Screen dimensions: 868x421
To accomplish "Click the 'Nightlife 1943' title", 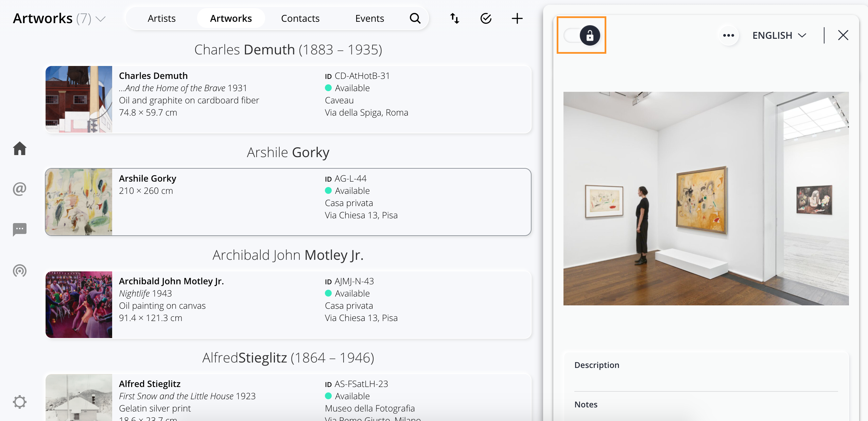I will (145, 293).
